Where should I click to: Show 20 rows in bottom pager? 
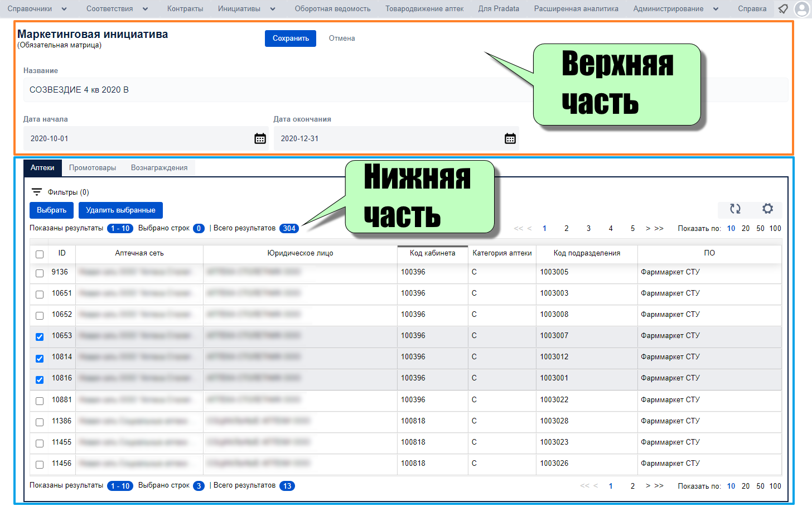pos(746,486)
